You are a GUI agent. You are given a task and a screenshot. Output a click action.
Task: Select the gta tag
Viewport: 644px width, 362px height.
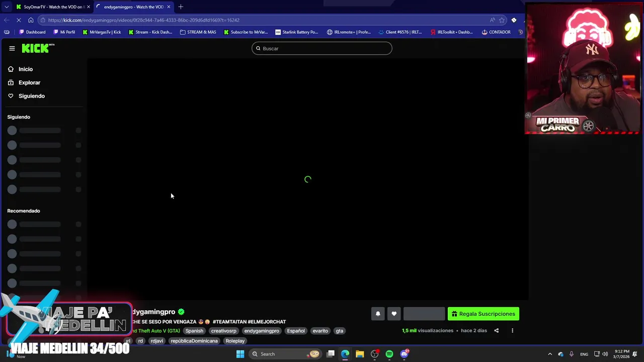[340, 331]
